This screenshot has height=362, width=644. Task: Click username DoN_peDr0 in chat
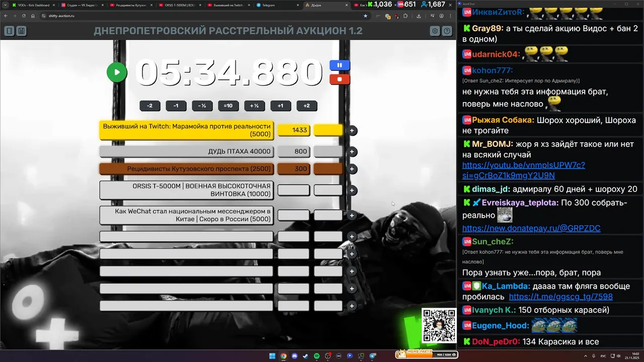click(495, 342)
